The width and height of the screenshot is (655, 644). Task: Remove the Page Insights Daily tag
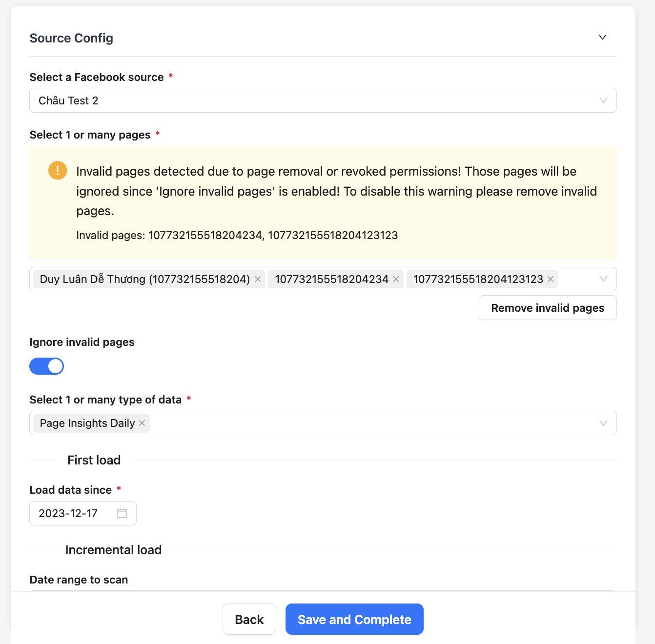point(142,423)
